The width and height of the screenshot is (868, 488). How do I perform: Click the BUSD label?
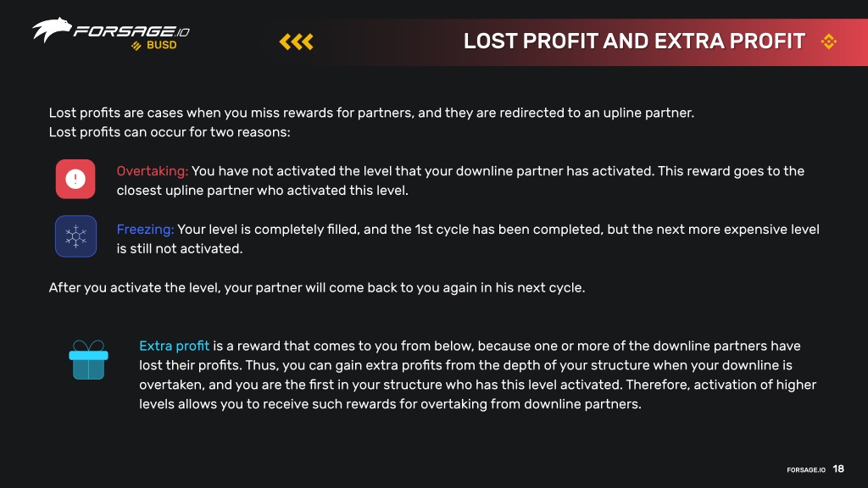(162, 46)
